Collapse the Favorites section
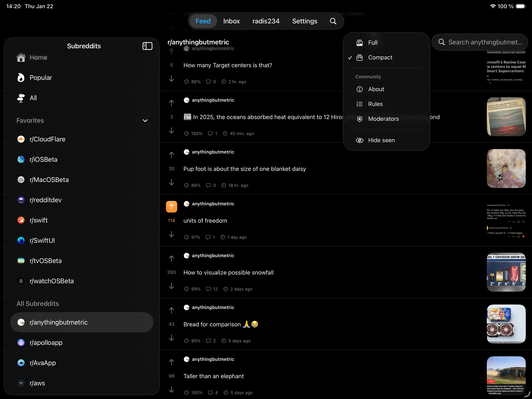Viewport: 532px width, 399px height. point(145,121)
